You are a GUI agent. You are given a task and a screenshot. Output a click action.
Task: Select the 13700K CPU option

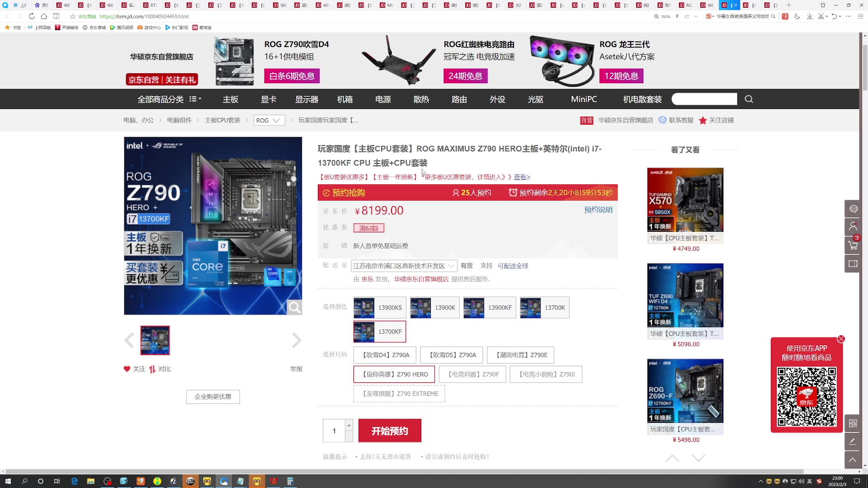point(544,308)
